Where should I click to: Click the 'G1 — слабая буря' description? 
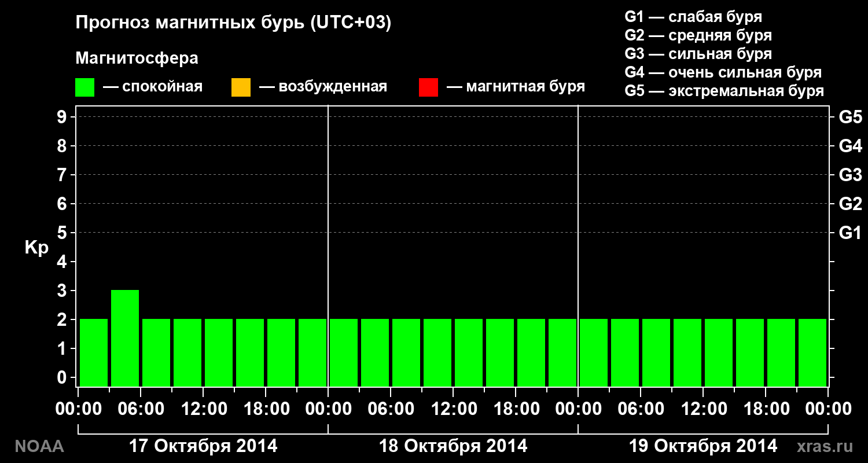(x=693, y=17)
